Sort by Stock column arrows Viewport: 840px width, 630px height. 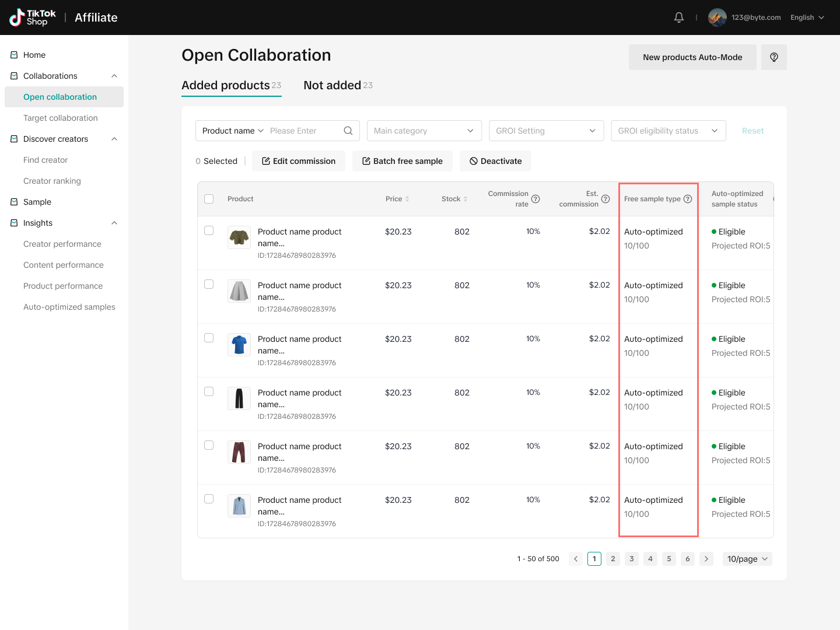click(466, 199)
